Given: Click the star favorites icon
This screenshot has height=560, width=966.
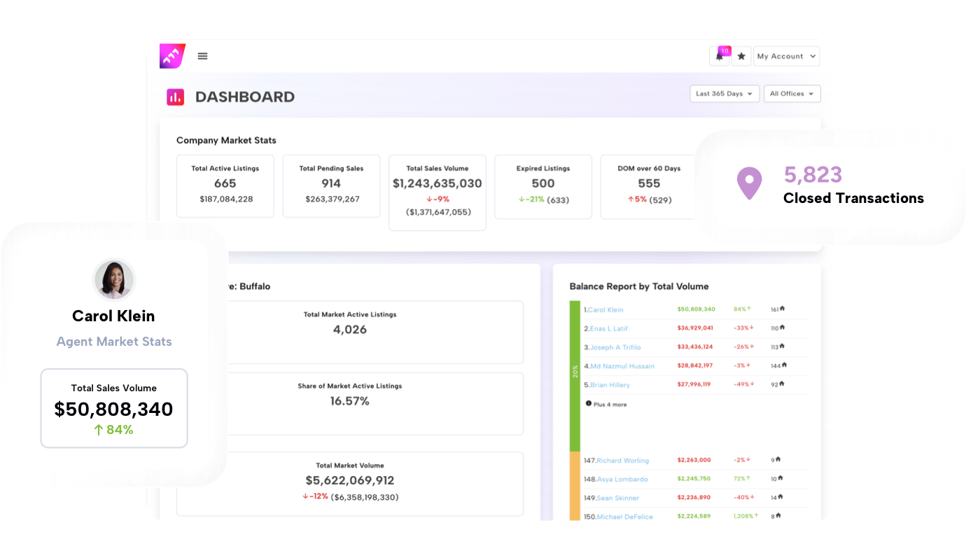Looking at the screenshot, I should coord(741,56).
